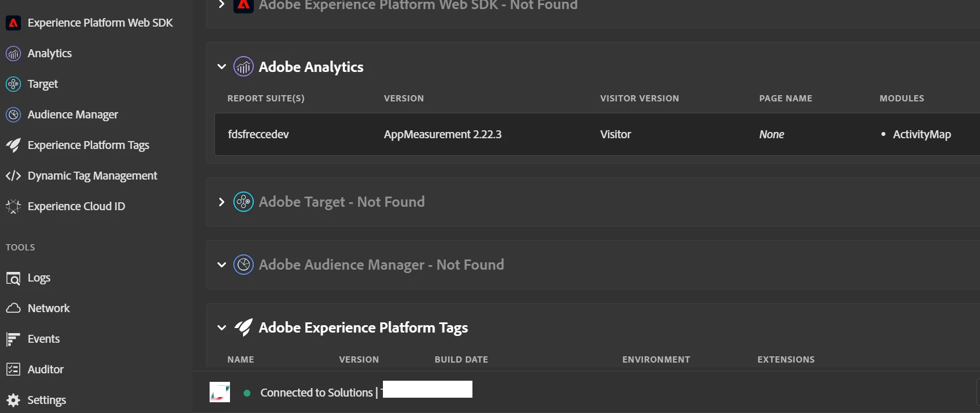Click the Adobe Experience Platform Tags section rocket icon
The width and height of the screenshot is (980, 413).
click(x=244, y=327)
